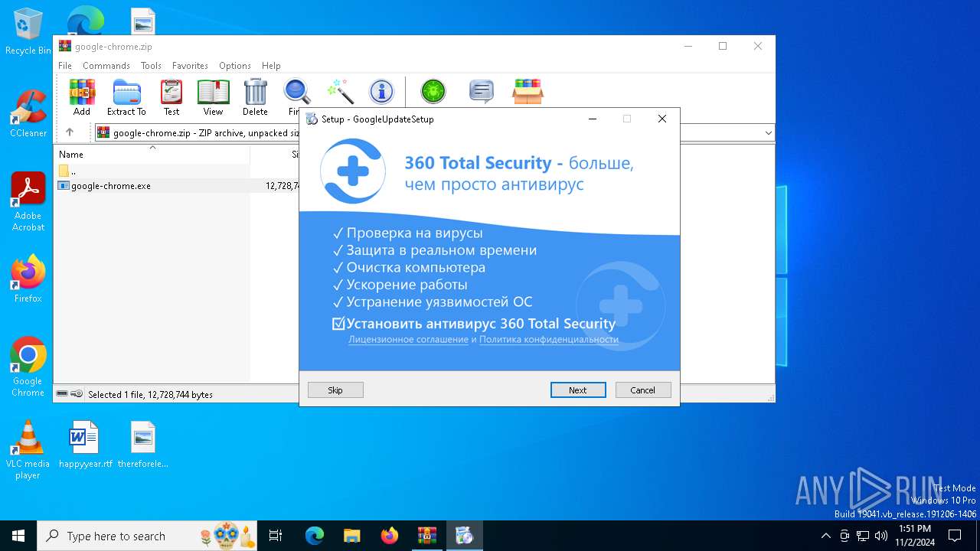This screenshot has height=551, width=980.
Task: Open Recycle Bin desktop icon
Action: pos(28,32)
